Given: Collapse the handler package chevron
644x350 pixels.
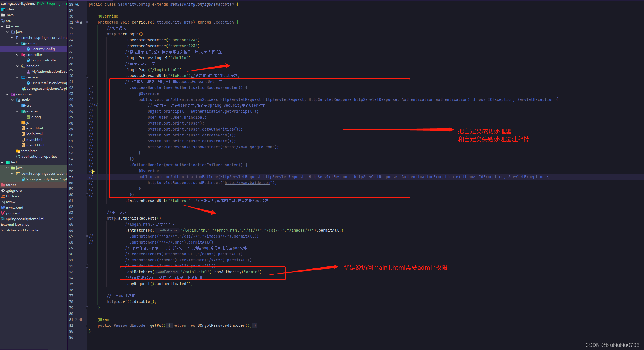Looking at the screenshot, I should pyautogui.click(x=18, y=66).
